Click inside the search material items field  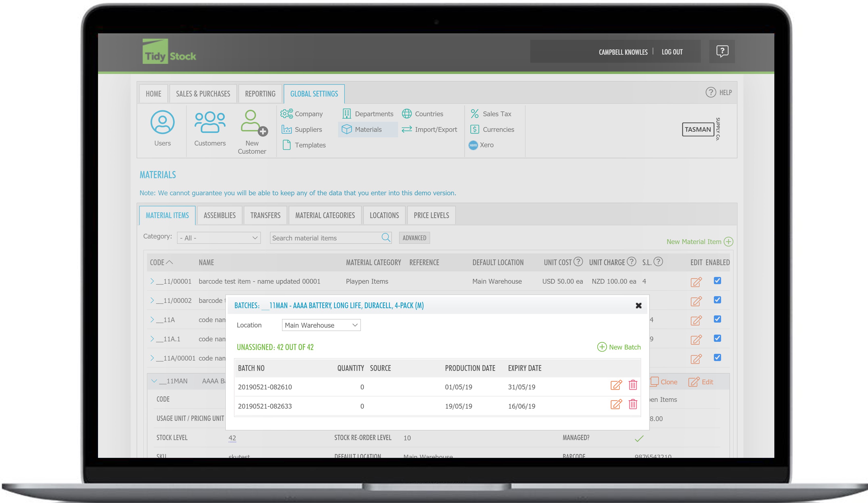coord(324,238)
